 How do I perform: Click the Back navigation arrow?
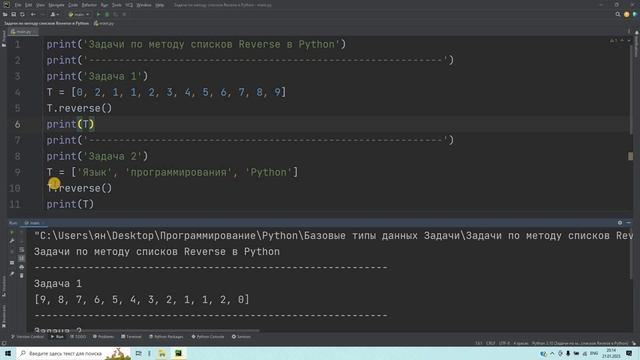click(x=33, y=14)
